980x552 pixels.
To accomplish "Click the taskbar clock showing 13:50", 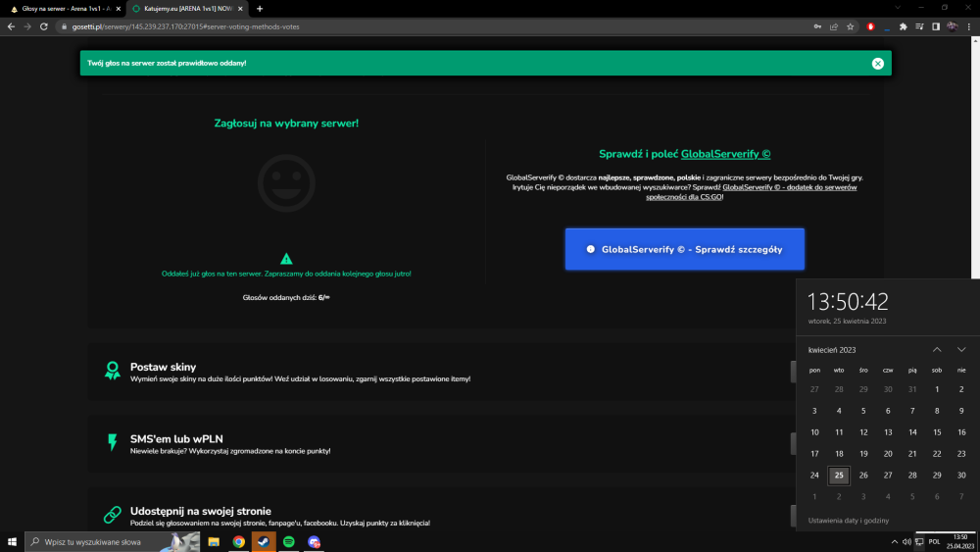I will (960, 541).
